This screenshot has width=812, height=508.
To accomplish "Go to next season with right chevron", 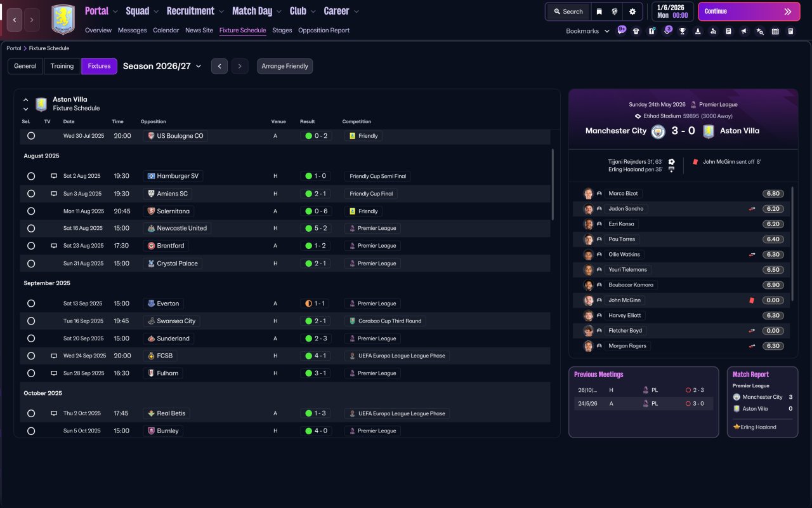I will [x=240, y=66].
